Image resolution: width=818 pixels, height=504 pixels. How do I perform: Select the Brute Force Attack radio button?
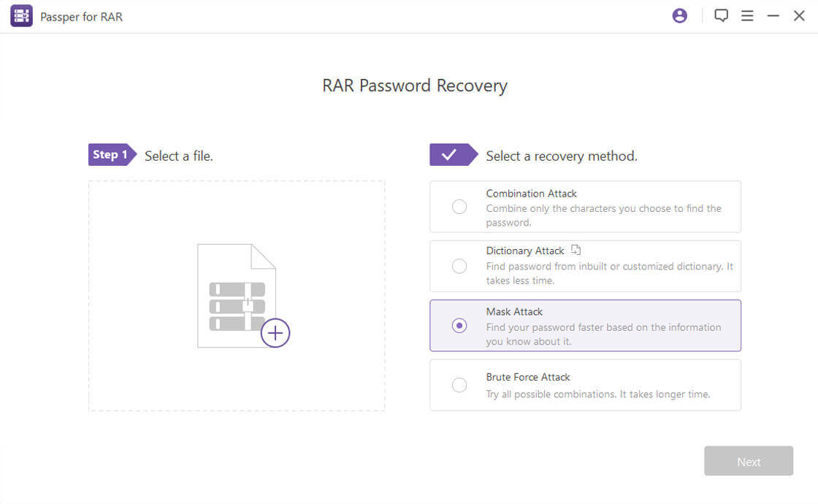(x=459, y=385)
